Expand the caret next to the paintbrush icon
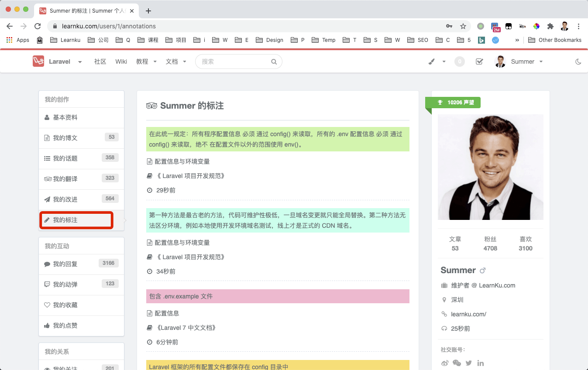Screen dimensions: 588x370 tap(444, 62)
